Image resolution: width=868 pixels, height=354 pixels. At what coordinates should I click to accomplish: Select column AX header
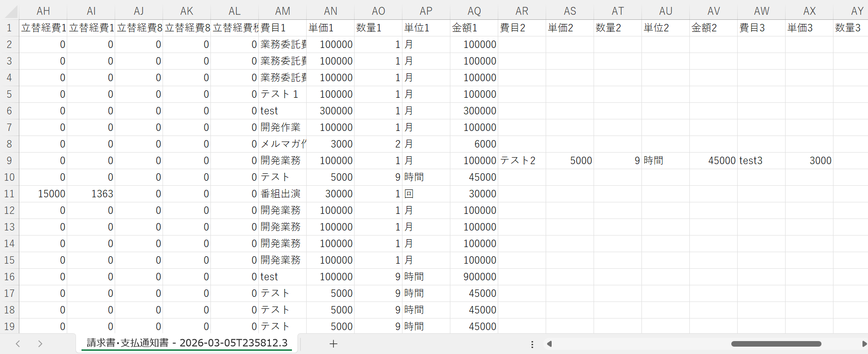(810, 11)
